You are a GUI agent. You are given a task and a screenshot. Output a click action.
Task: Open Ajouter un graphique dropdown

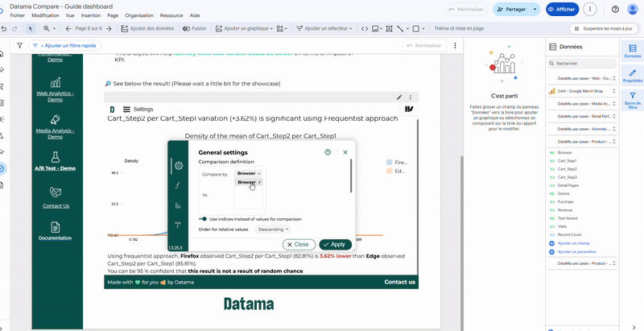click(x=244, y=29)
